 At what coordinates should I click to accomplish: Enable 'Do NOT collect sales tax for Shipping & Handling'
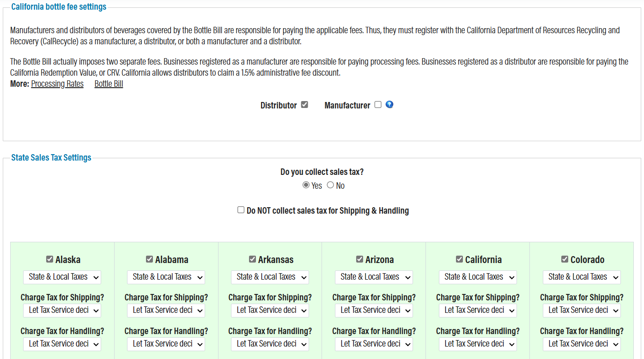(241, 209)
